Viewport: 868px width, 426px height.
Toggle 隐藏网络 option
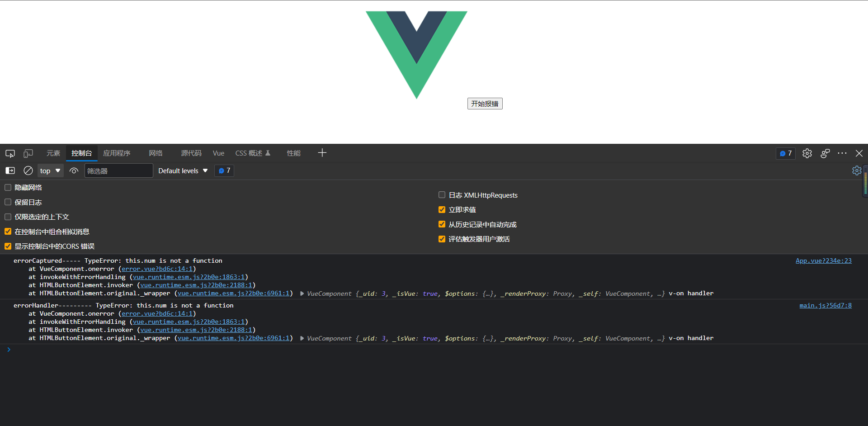(x=8, y=187)
